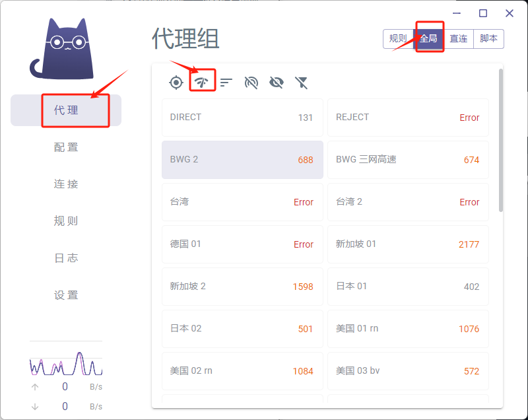Open the 代理 proxies page
Screen dimensions: 528x420
[x=66, y=110]
